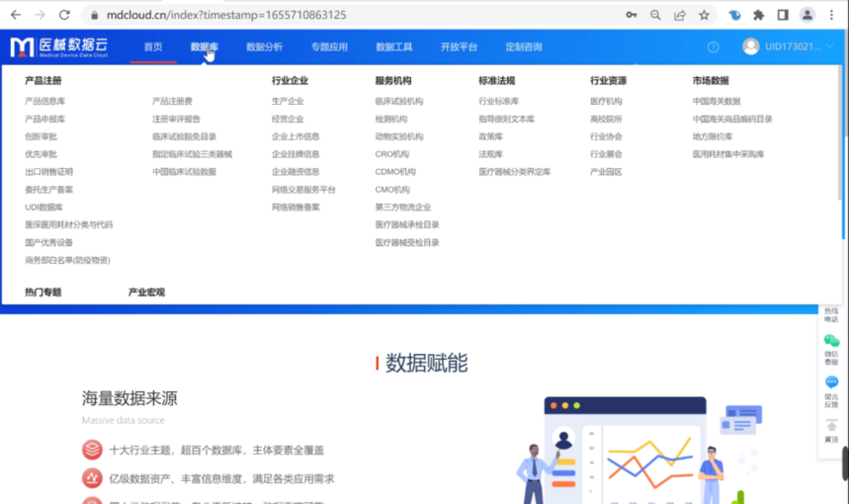849x504 pixels.
Task: Open the 数据分析 nav menu
Action: coord(264,47)
